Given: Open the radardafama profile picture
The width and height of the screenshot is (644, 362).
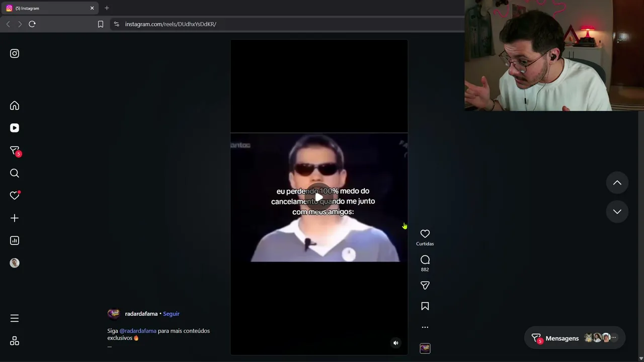Looking at the screenshot, I should [x=114, y=314].
